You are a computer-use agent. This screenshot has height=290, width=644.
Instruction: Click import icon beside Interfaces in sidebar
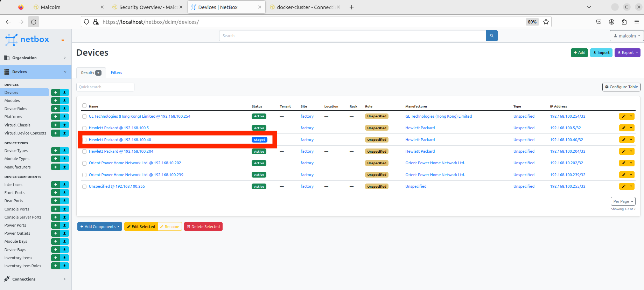click(64, 185)
